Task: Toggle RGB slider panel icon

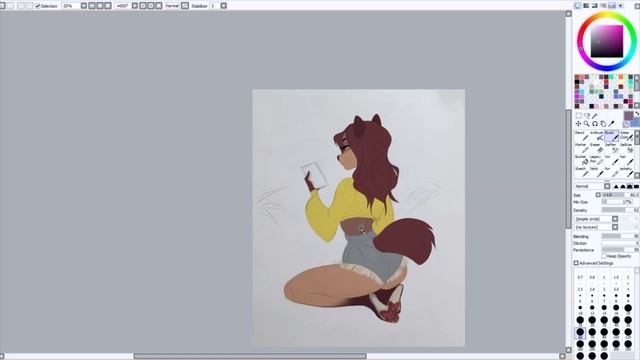Action: (586, 6)
